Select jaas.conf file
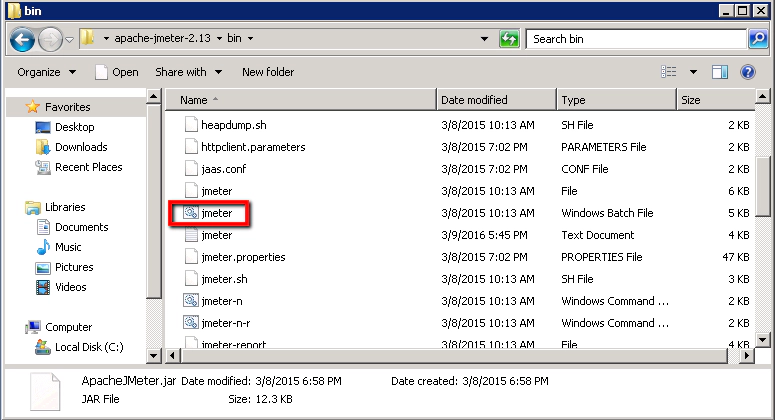 click(223, 169)
